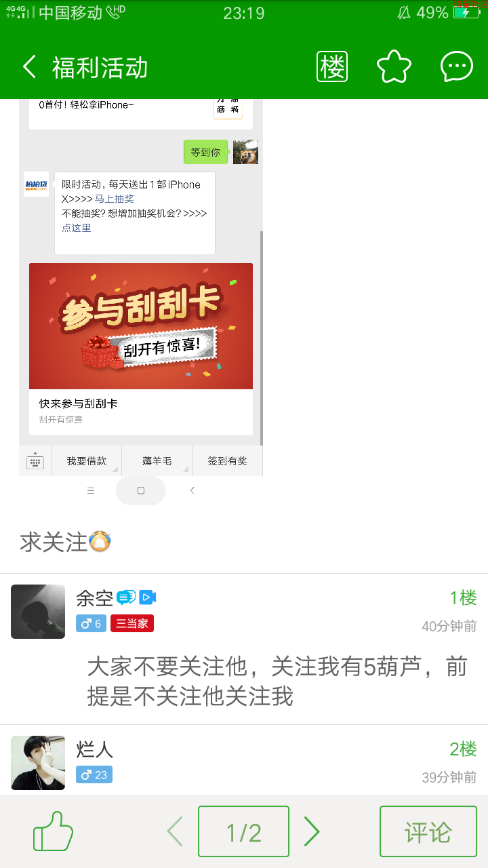The width and height of the screenshot is (488, 868).
Task: Tap the blue message badge next to 余空
Action: pyautogui.click(x=126, y=597)
